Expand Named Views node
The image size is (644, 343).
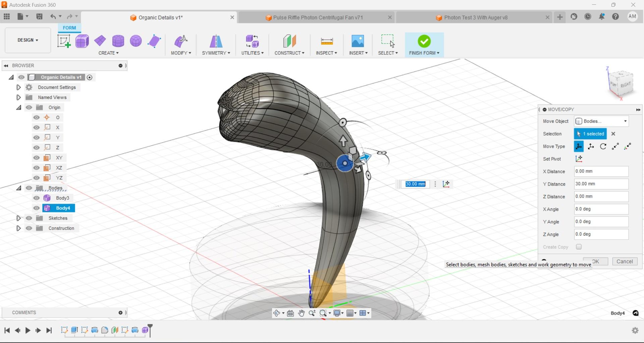19,97
